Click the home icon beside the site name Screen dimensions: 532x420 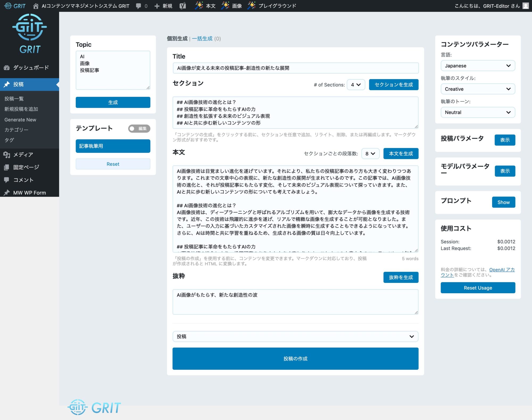(x=36, y=6)
